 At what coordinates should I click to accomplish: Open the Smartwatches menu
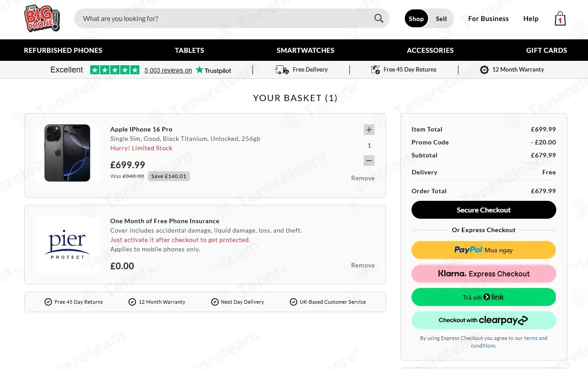(305, 50)
